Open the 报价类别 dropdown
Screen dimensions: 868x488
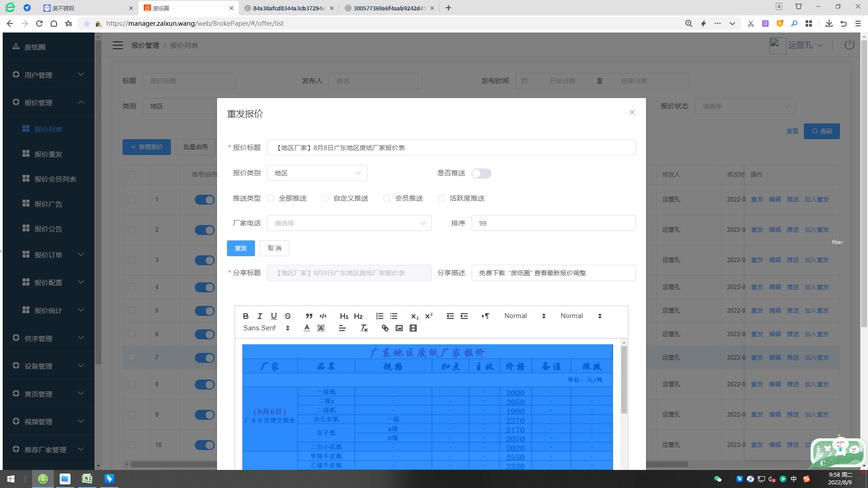317,173
